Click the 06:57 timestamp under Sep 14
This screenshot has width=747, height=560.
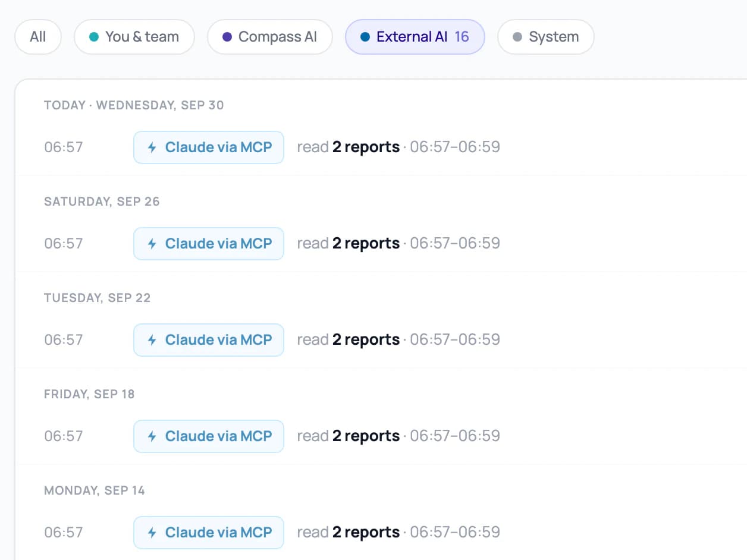(x=64, y=532)
